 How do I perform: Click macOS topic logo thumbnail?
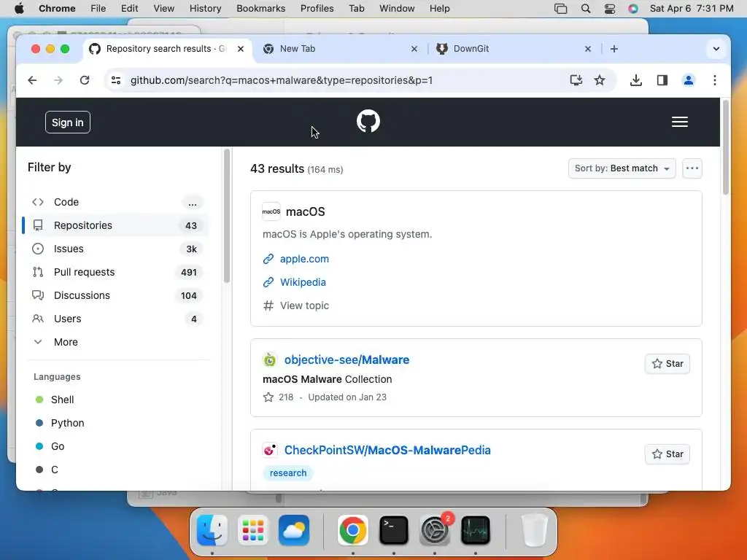[271, 211]
